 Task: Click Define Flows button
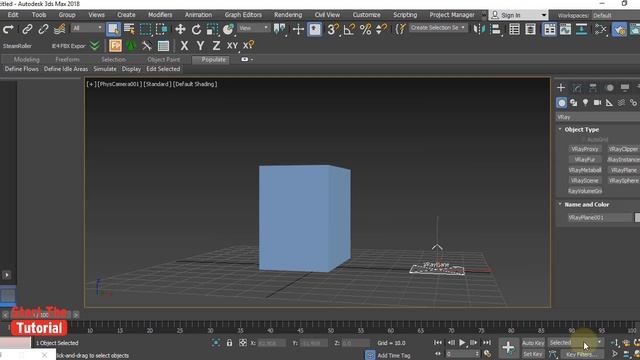(22, 69)
